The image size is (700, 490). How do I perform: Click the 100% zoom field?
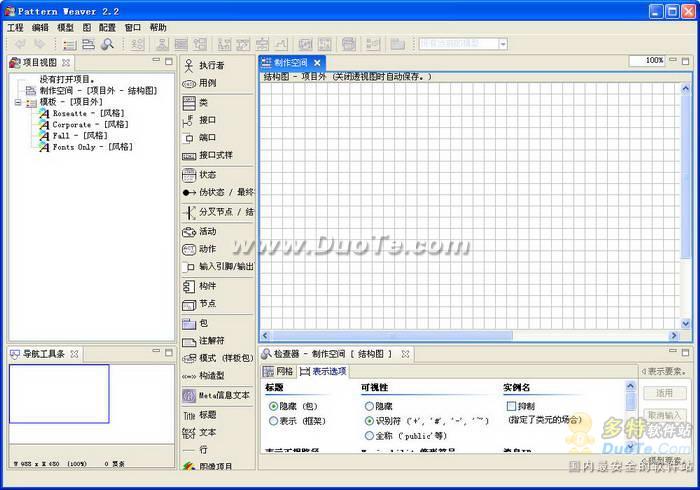click(x=647, y=61)
